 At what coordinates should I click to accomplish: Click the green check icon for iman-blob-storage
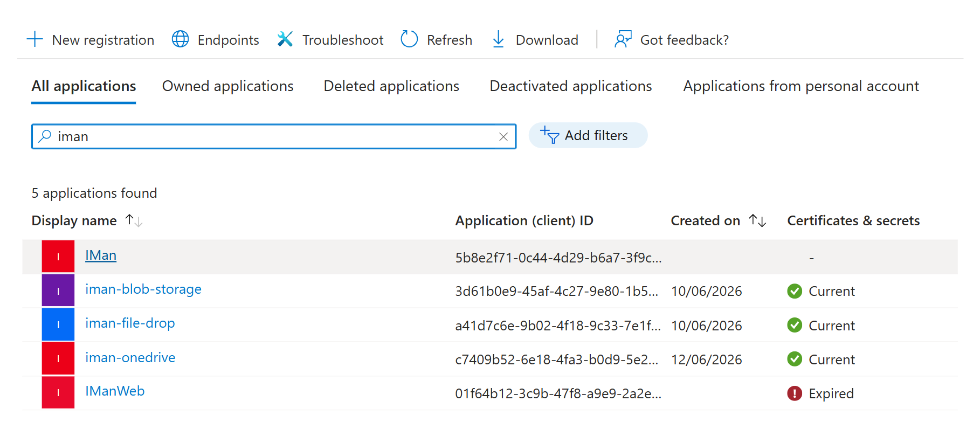pyautogui.click(x=795, y=291)
